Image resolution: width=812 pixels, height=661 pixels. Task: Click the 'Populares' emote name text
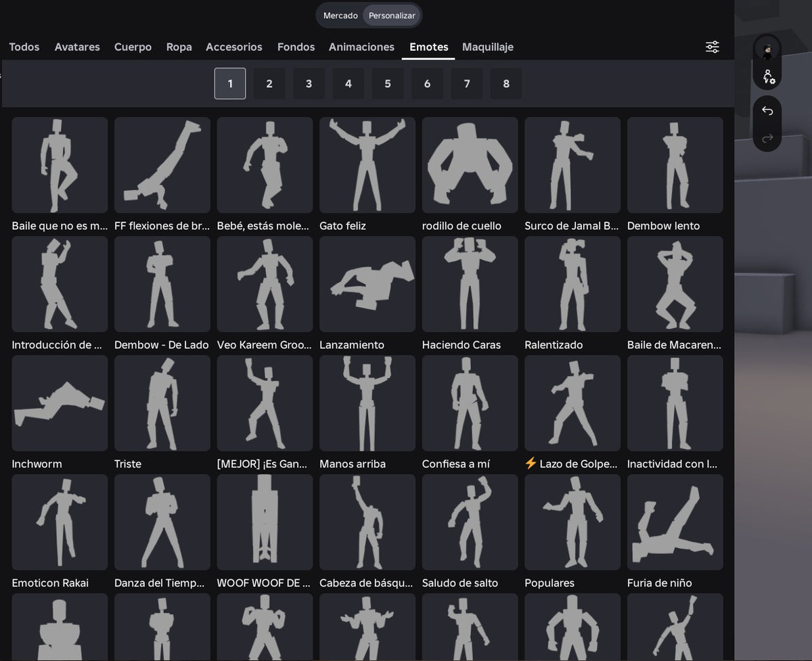(549, 583)
